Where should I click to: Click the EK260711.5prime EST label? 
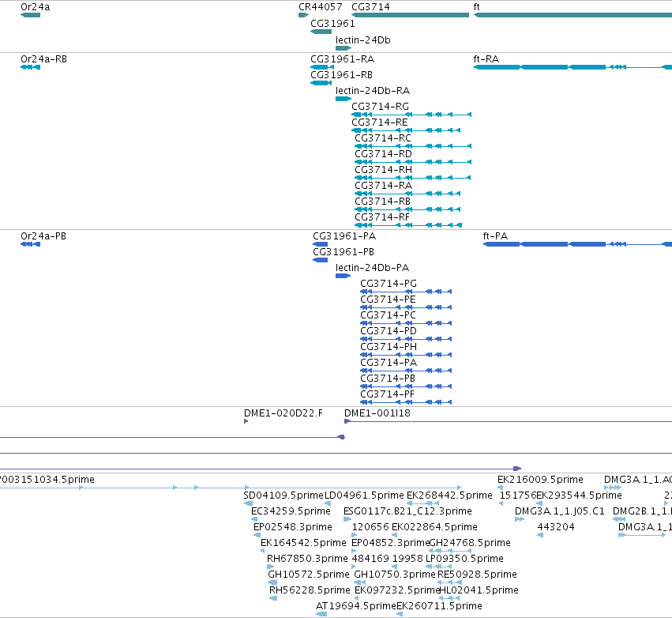click(x=439, y=606)
